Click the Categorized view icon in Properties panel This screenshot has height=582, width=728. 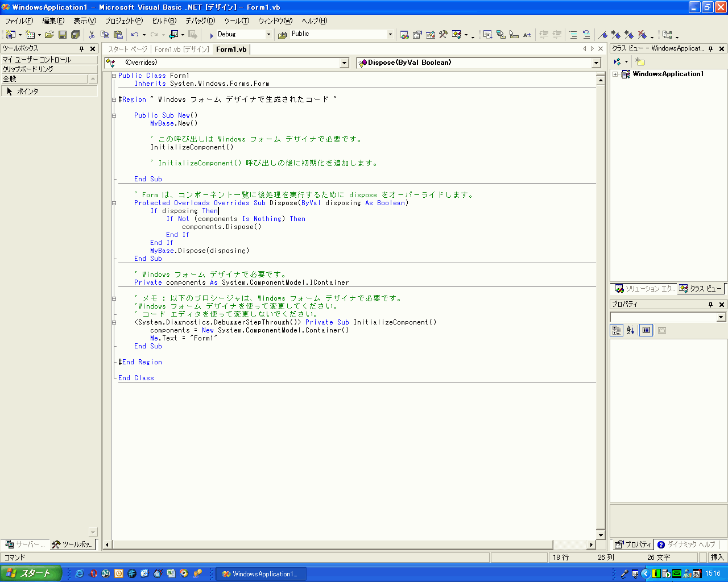pos(617,330)
